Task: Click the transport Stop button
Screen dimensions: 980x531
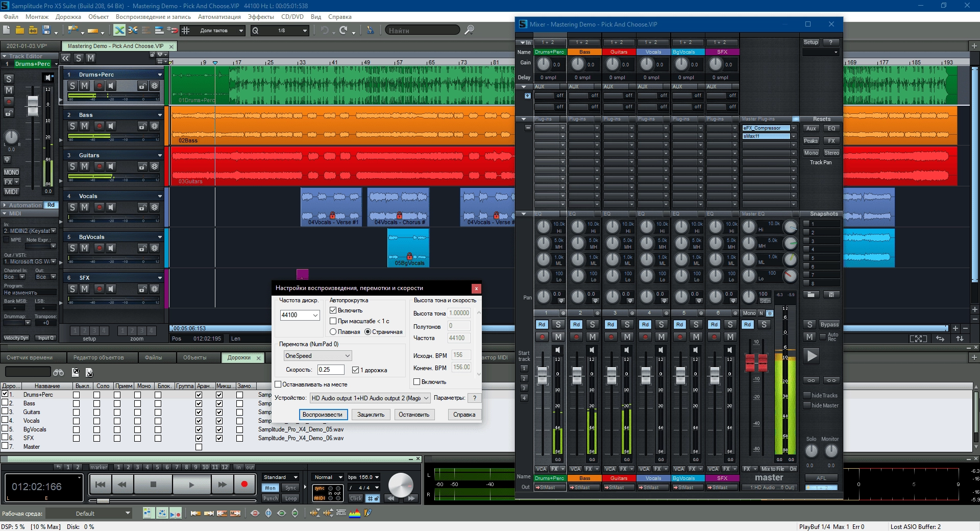Action: [x=153, y=485]
